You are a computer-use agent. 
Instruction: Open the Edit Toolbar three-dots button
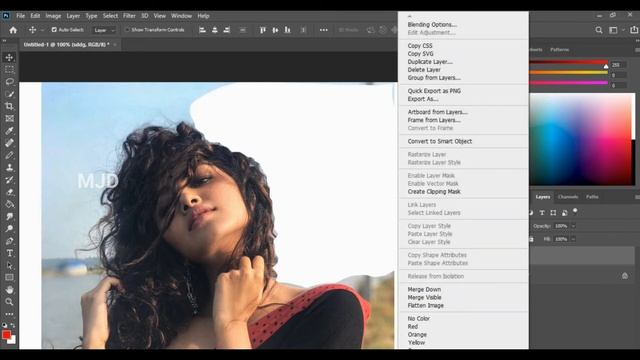tap(9, 314)
